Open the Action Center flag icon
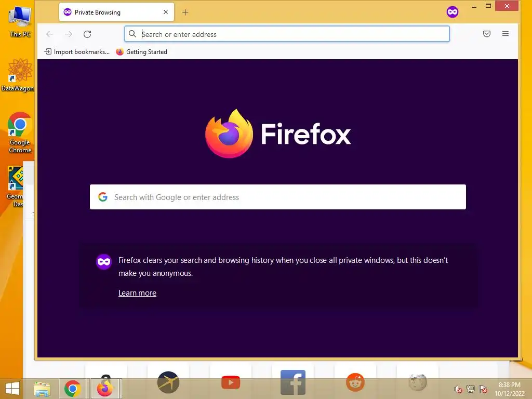The height and width of the screenshot is (399, 532). 483,389
